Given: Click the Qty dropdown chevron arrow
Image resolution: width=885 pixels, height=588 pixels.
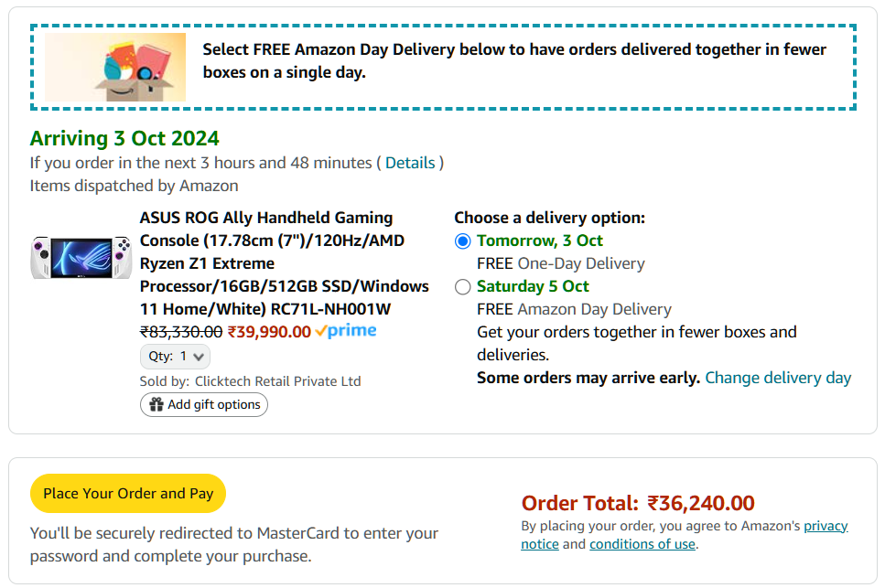Looking at the screenshot, I should (x=198, y=357).
